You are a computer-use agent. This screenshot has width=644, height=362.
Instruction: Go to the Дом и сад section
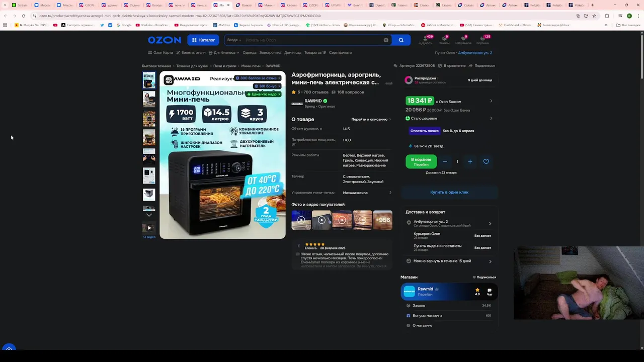coord(293,53)
